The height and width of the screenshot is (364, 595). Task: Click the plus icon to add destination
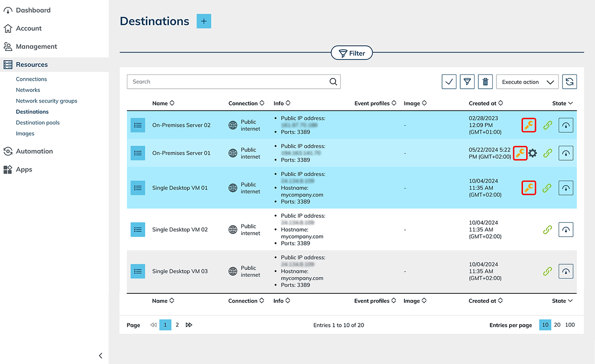204,21
